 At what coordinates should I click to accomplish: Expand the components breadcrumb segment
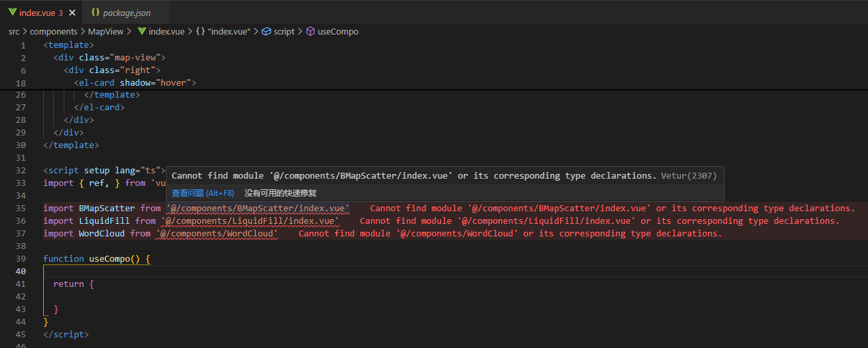click(x=54, y=31)
